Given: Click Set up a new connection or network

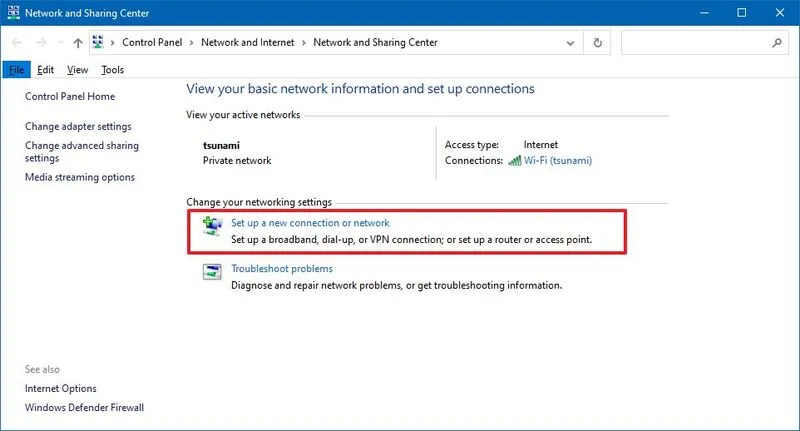Looking at the screenshot, I should click(x=310, y=223).
